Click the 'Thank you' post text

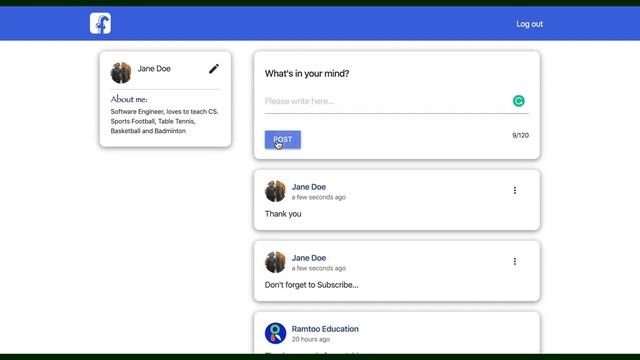pos(283,214)
